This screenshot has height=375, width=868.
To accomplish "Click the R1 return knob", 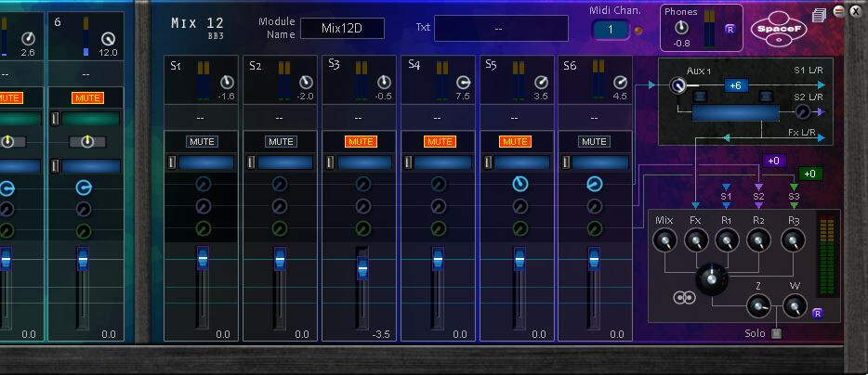I will [x=727, y=240].
